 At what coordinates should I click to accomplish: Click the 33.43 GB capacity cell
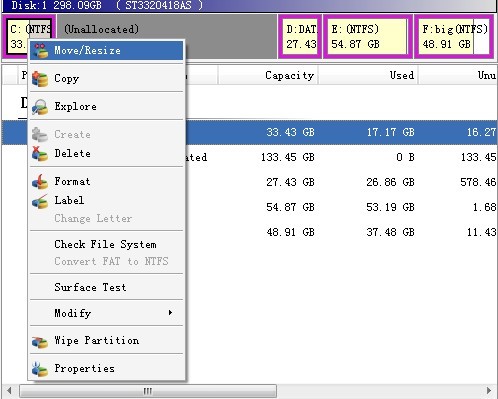290,132
